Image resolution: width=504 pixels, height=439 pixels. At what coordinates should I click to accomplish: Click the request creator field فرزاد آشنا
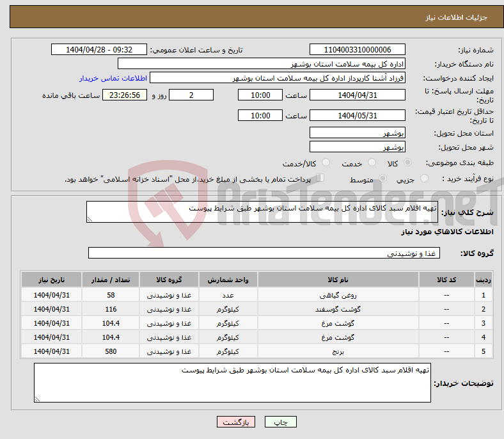tap(278, 78)
